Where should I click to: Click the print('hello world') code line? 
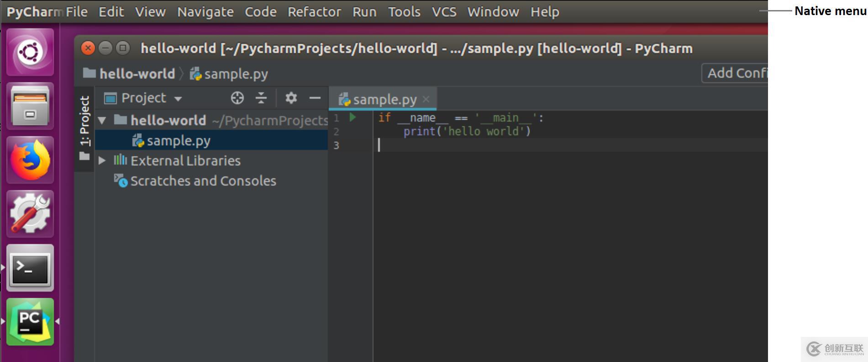point(467,131)
